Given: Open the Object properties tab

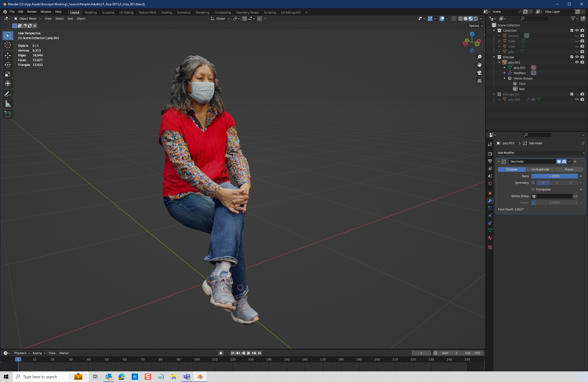Looking at the screenshot, I should [490, 193].
